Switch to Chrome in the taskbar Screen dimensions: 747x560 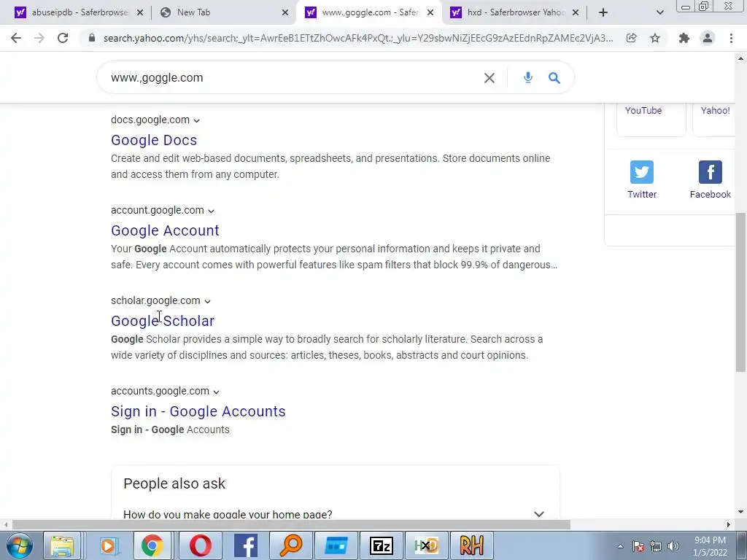(x=152, y=545)
